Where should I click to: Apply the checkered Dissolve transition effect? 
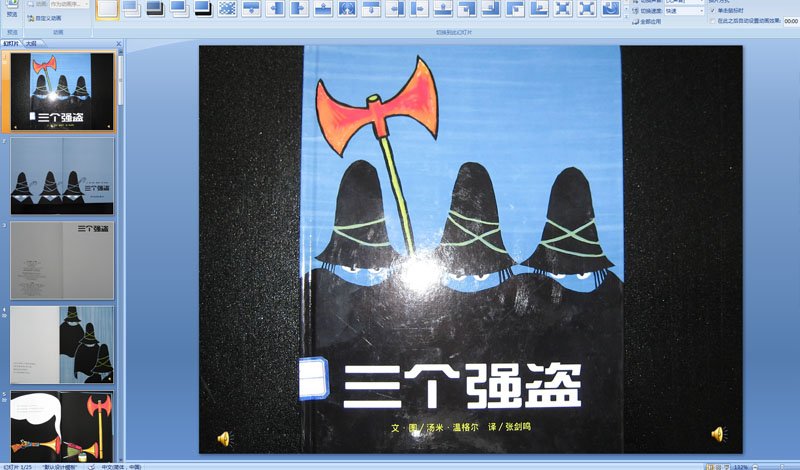coord(227,9)
